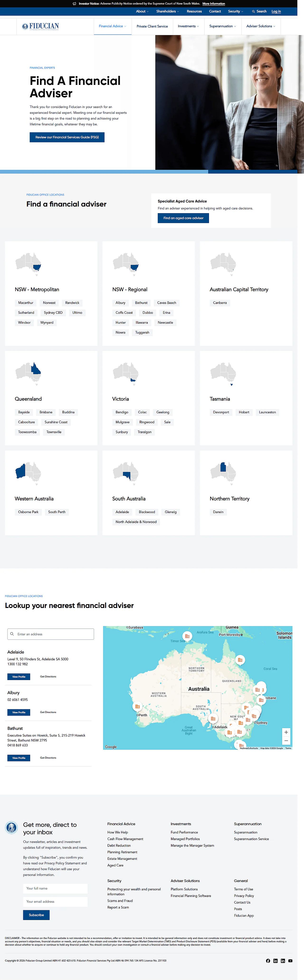Screen dimensions: 304x980
Task: Open the Adviser Solutions menu dropdown
Action: coord(261,26)
